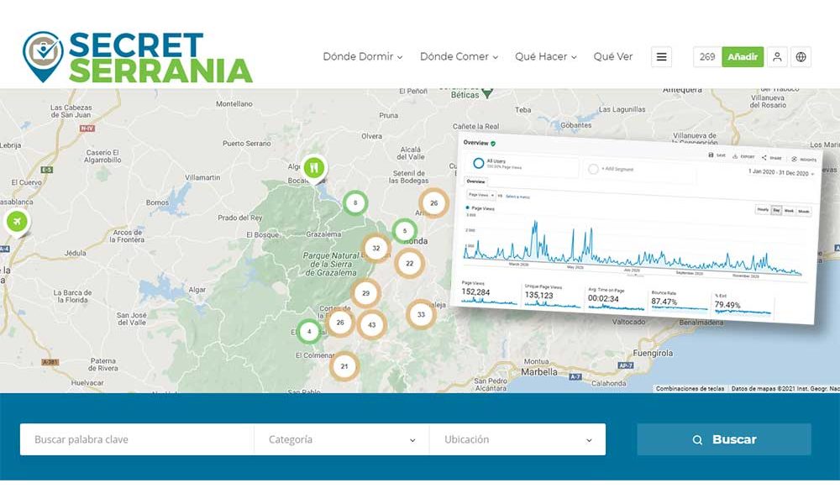Click the Fuengirola label on map
The width and height of the screenshot is (840, 504).
653,353
